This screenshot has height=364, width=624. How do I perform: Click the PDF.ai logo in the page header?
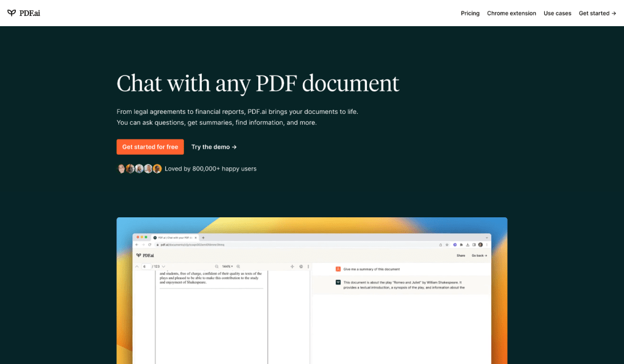coord(24,13)
